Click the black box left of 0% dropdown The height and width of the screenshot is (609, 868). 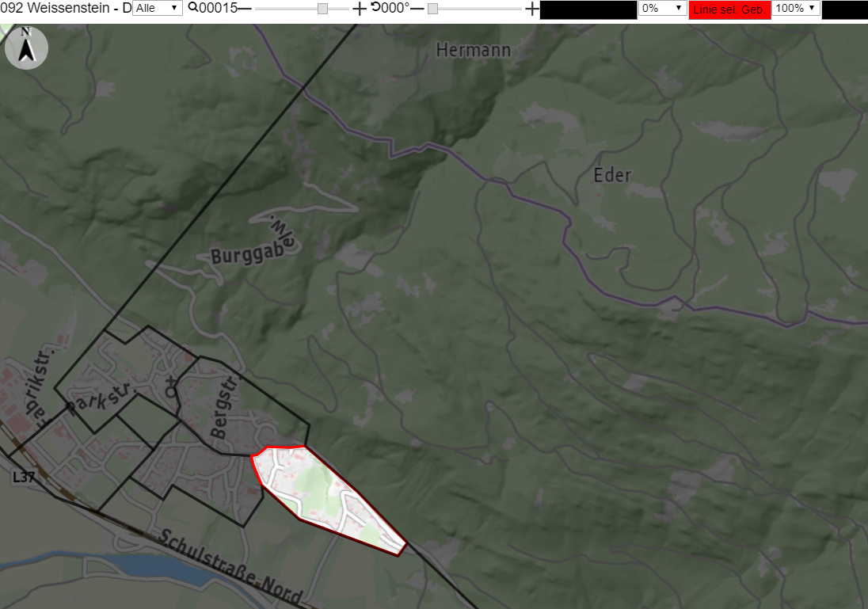click(x=588, y=10)
